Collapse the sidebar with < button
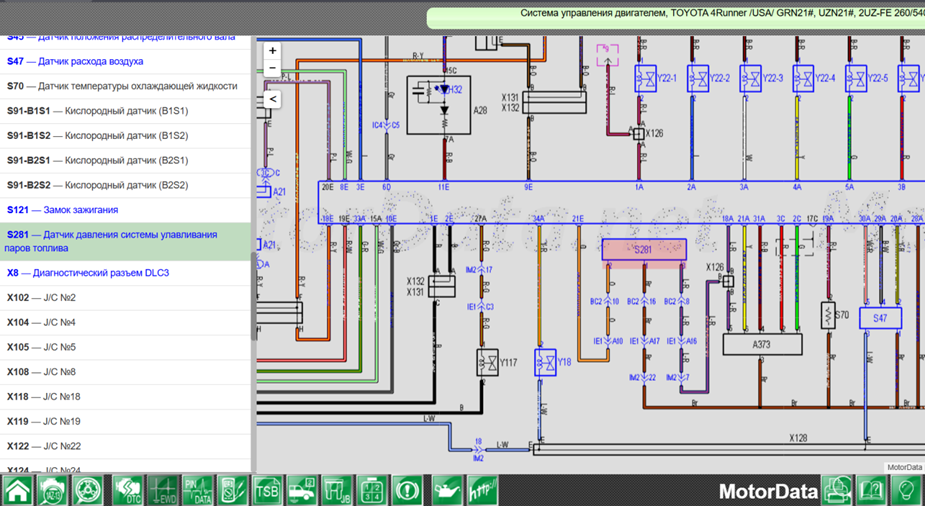This screenshot has height=506, width=925. [273, 99]
